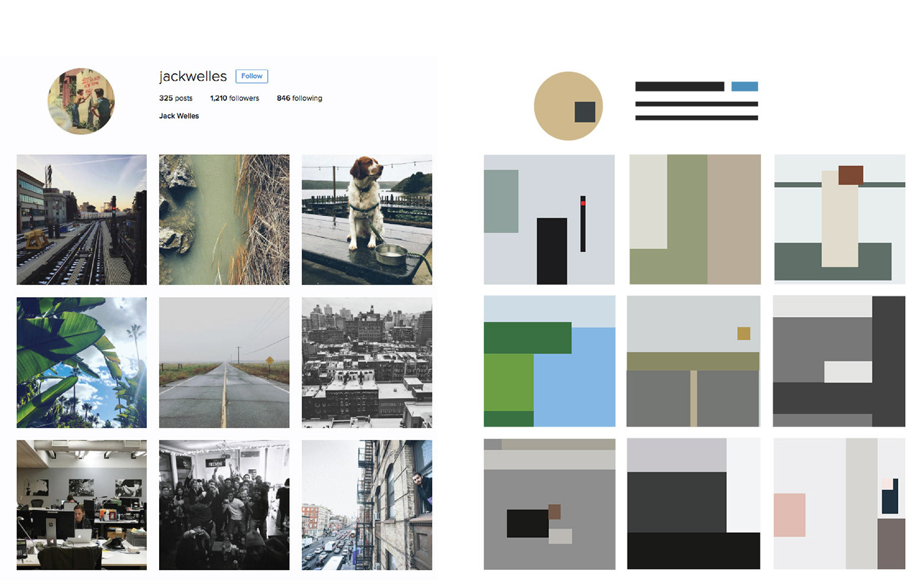Open the spaniel dog on table photo

point(367,220)
